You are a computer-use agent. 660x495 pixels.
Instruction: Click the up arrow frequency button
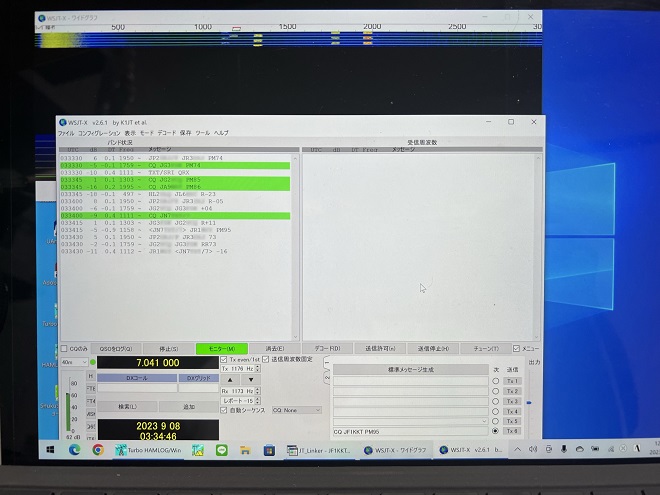click(230, 379)
